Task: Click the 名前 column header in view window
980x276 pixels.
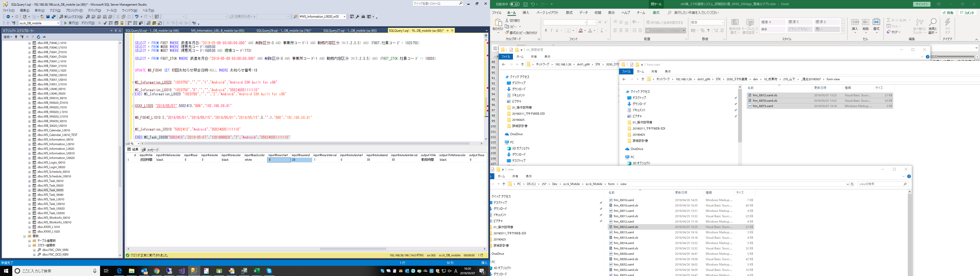Action: click(611, 192)
